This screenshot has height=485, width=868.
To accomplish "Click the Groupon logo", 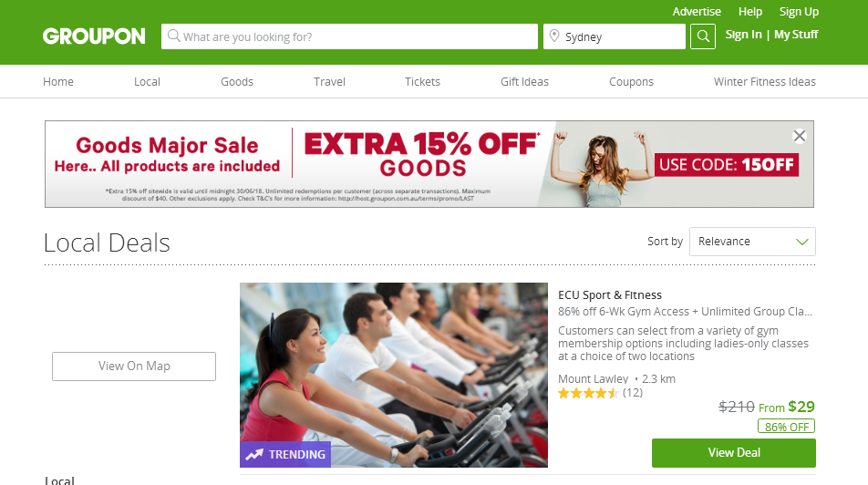I will coord(94,36).
